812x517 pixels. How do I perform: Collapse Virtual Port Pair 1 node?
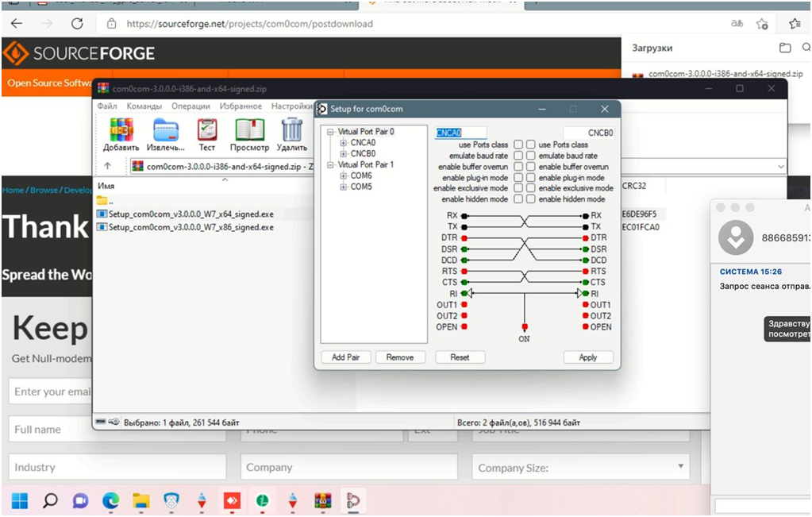tap(330, 164)
